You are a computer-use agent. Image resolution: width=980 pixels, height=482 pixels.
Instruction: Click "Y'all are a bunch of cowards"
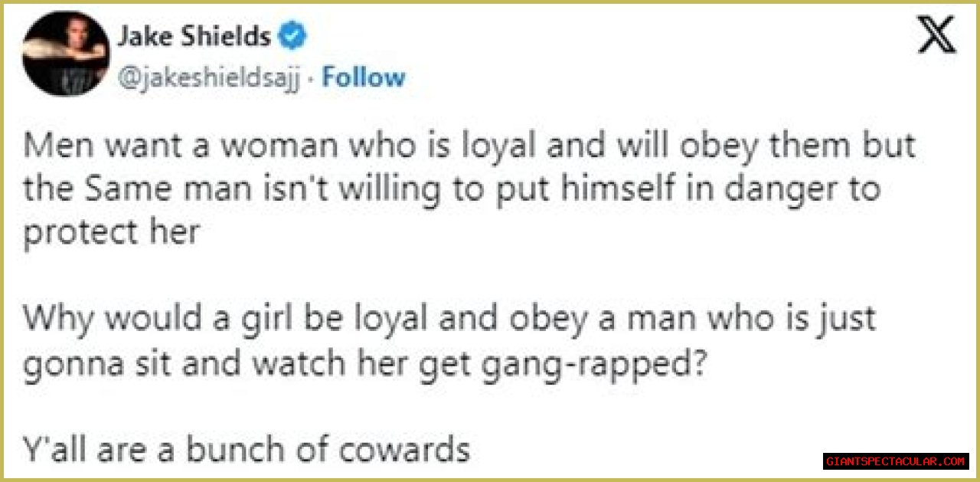(x=246, y=450)
